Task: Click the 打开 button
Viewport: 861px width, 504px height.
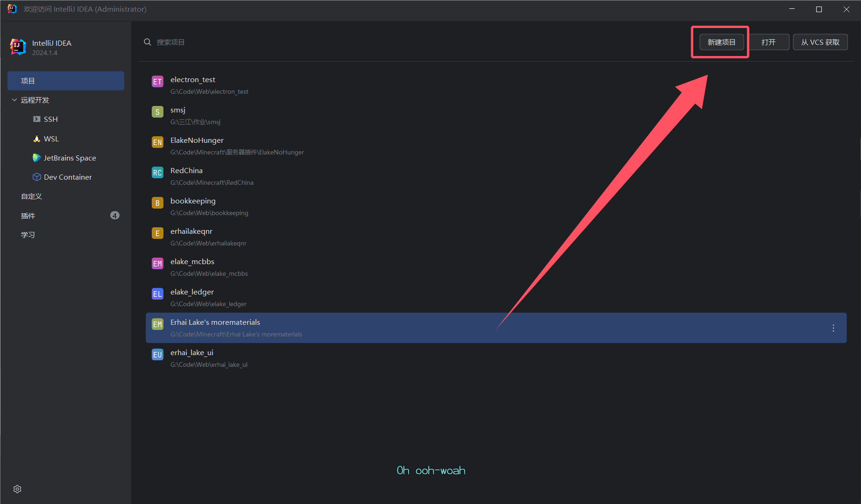Action: [x=768, y=42]
